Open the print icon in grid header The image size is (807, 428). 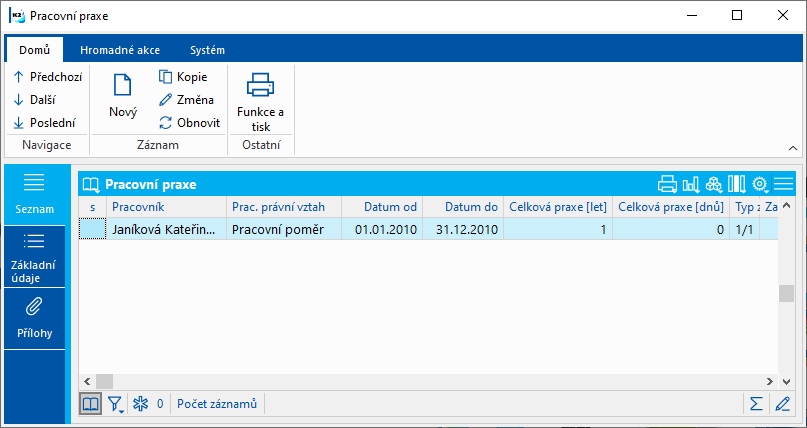tap(667, 184)
